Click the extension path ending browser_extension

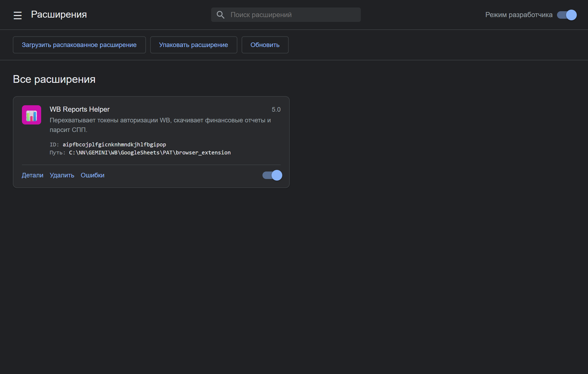150,153
